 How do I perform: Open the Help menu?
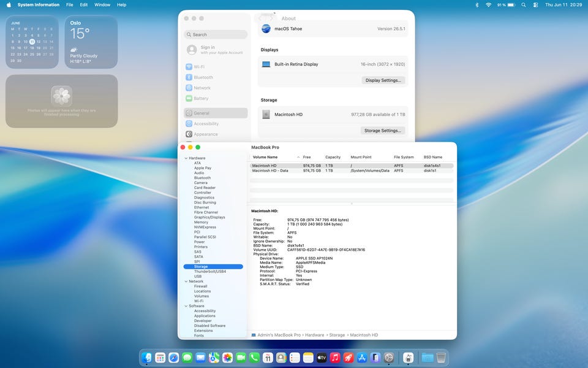tap(121, 5)
